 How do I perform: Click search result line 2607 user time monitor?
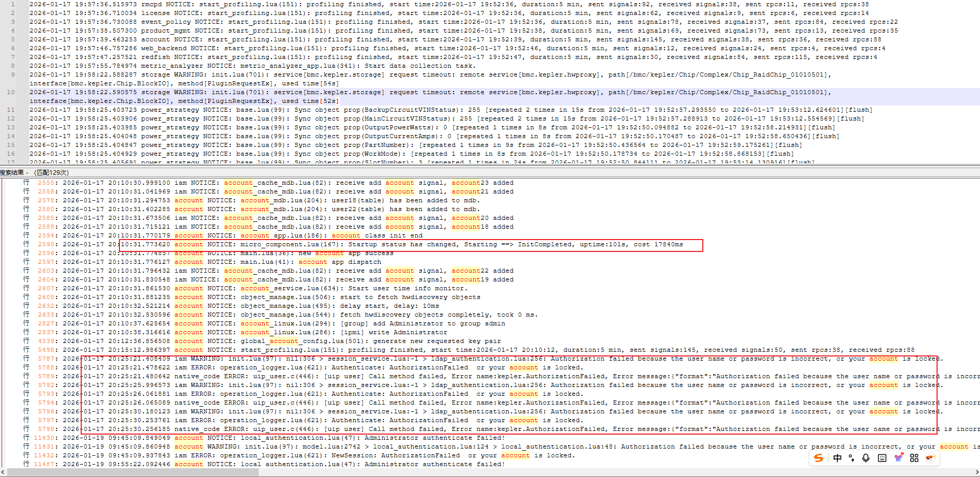click(310, 289)
